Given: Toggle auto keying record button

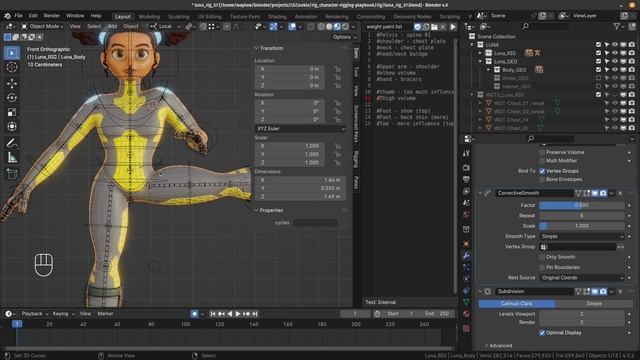Looking at the screenshot, I should point(194,314).
